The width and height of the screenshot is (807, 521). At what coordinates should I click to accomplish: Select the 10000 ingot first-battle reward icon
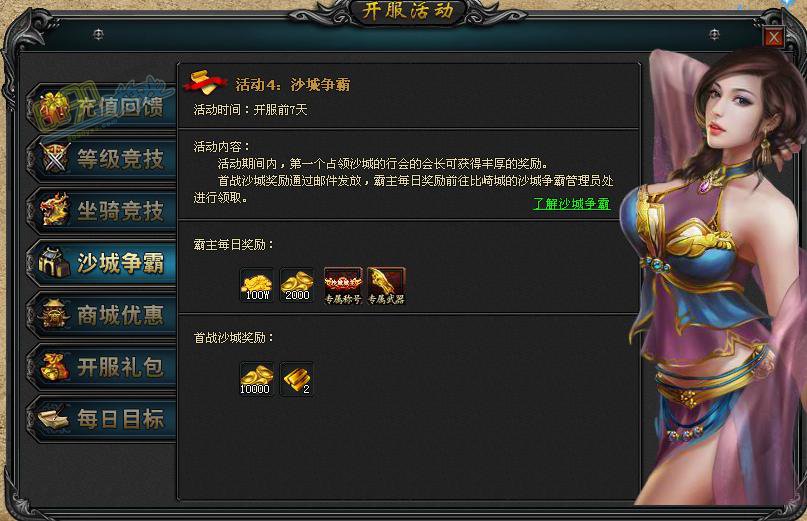[257, 379]
